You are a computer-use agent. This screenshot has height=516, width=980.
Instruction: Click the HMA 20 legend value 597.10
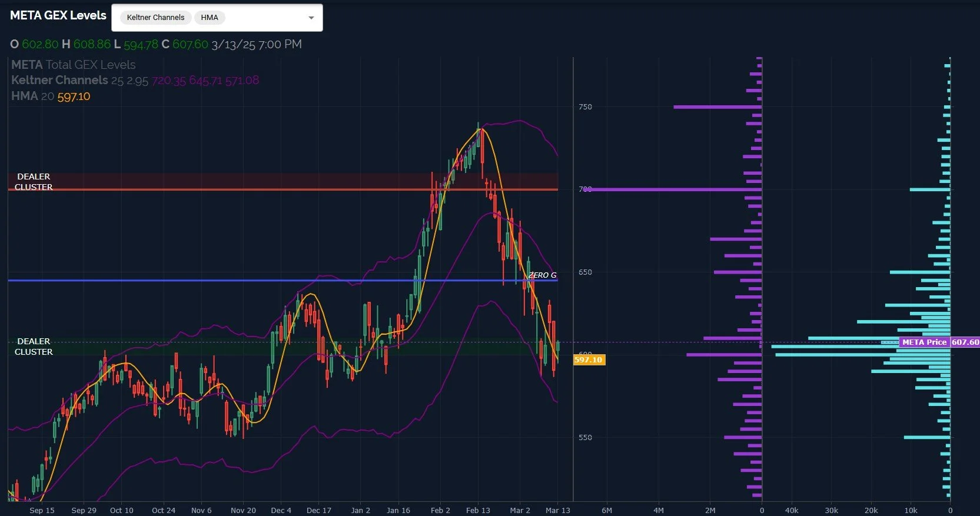[x=74, y=96]
